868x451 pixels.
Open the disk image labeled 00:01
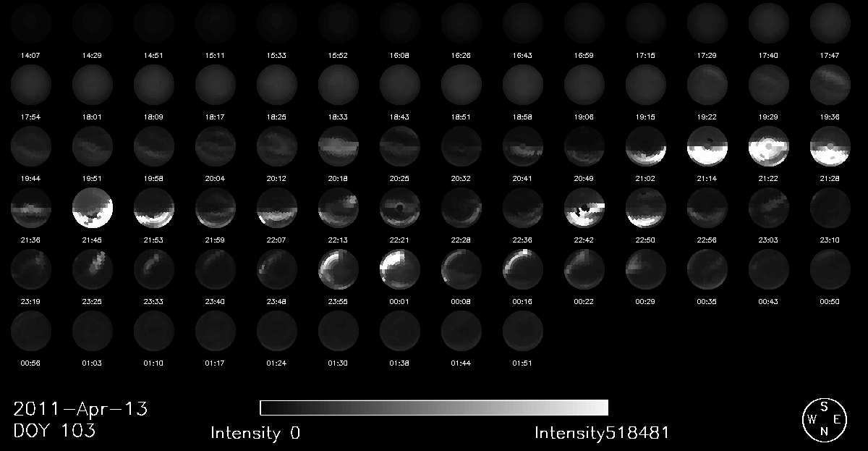[x=400, y=269]
